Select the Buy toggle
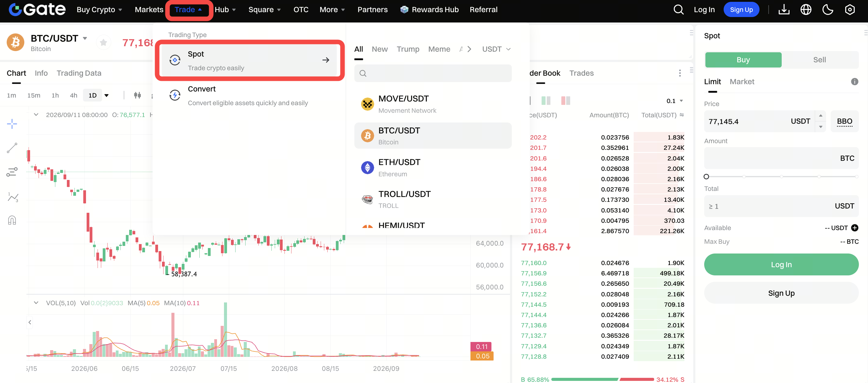868x383 pixels. tap(743, 60)
